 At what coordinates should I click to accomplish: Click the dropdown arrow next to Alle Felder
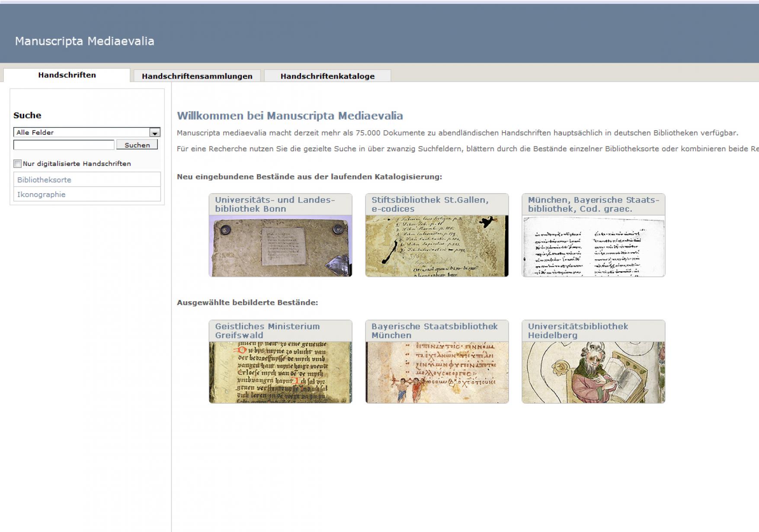pyautogui.click(x=155, y=132)
